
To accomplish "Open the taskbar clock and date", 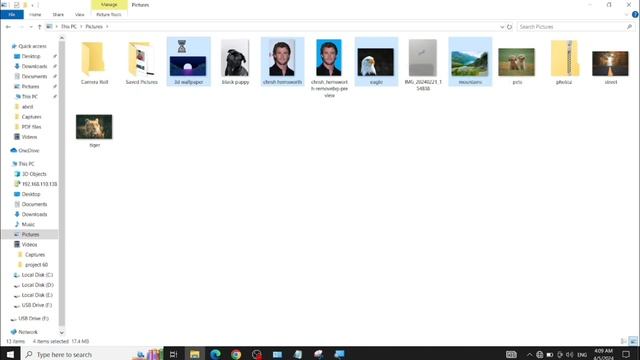I will click(604, 354).
